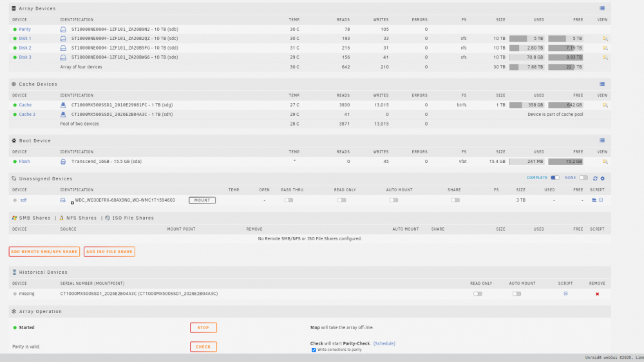Toggle the NONE switch
This screenshot has width=644, height=362.
tap(583, 178)
